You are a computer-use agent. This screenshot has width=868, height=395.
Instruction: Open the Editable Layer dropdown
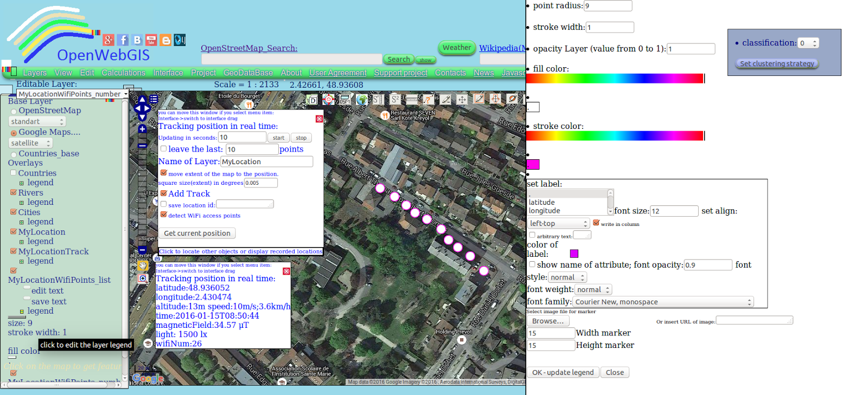tap(72, 94)
